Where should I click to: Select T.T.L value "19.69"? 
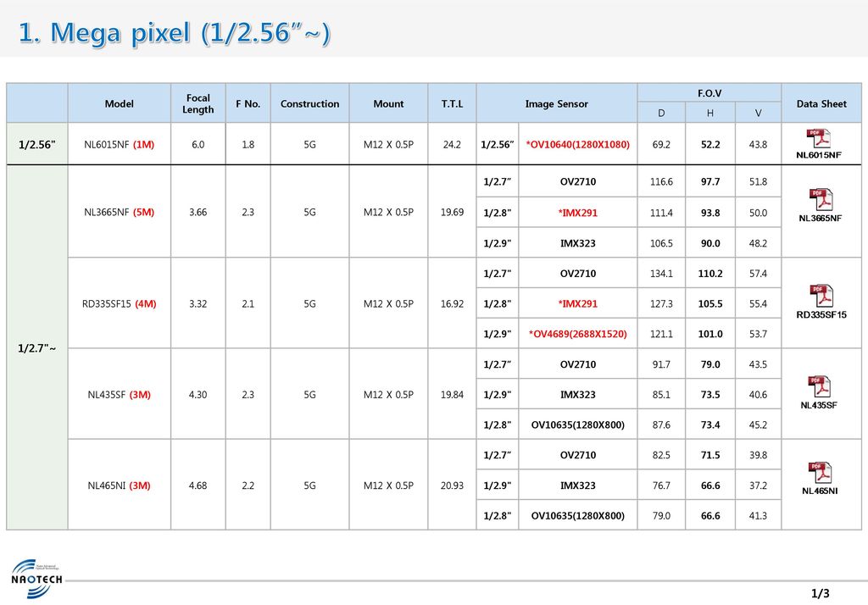pyautogui.click(x=453, y=212)
